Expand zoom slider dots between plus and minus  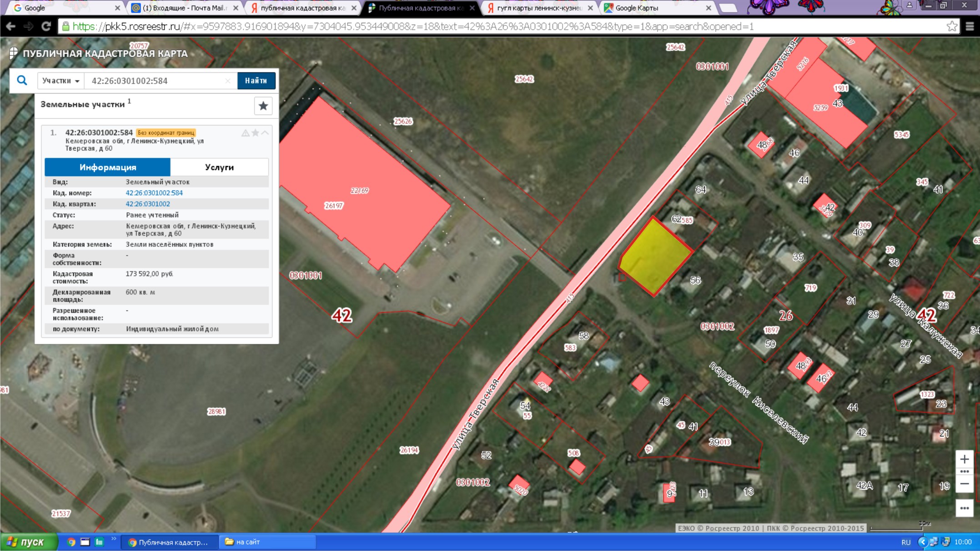pyautogui.click(x=964, y=471)
